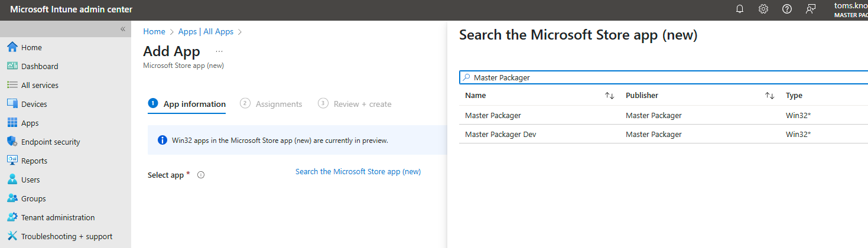Viewport: 868px width, 248px height.
Task: Click Win32* type in Master Packager Dev row
Action: (798, 134)
